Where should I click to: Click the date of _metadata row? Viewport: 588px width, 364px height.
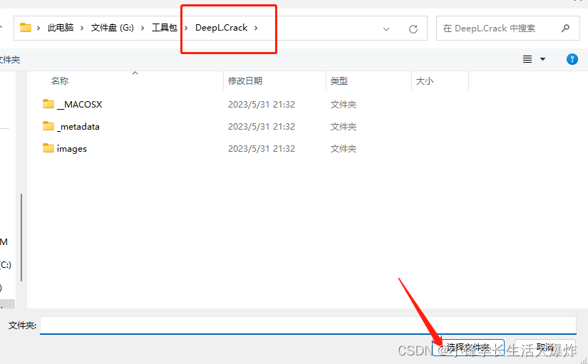[x=262, y=126]
